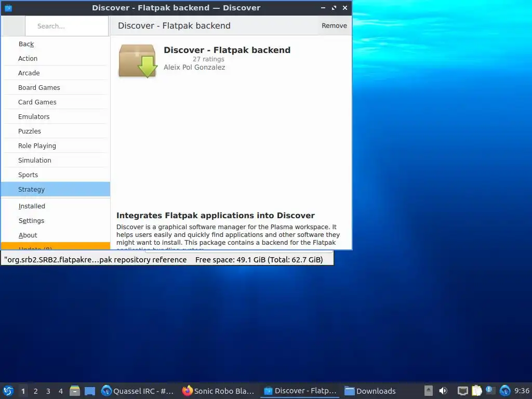
Task: Click the clock showing 9:36
Action: (x=522, y=391)
